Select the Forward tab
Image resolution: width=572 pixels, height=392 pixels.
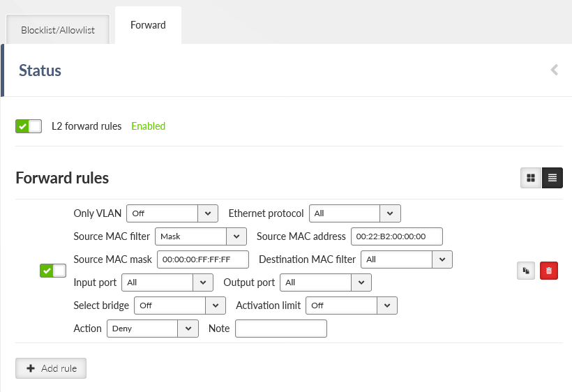(x=148, y=25)
